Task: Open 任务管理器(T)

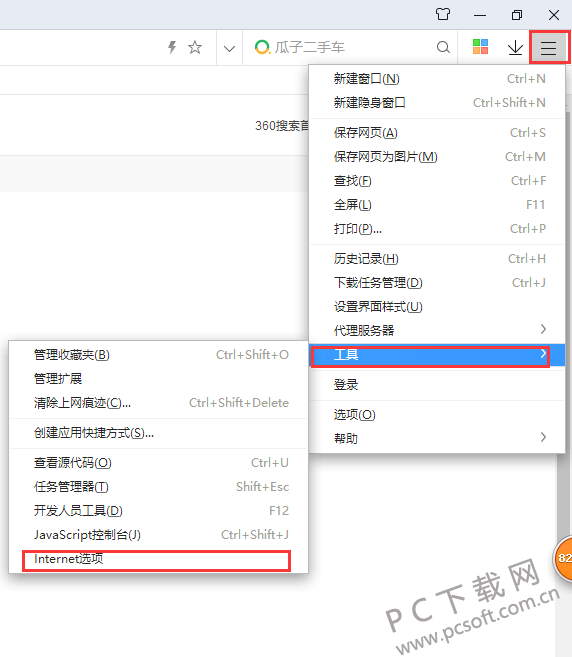Action: coord(158,487)
